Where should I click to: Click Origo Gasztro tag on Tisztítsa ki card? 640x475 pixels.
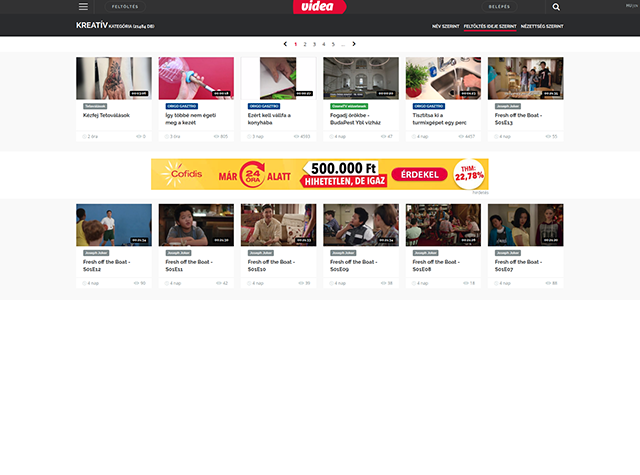pyautogui.click(x=429, y=106)
